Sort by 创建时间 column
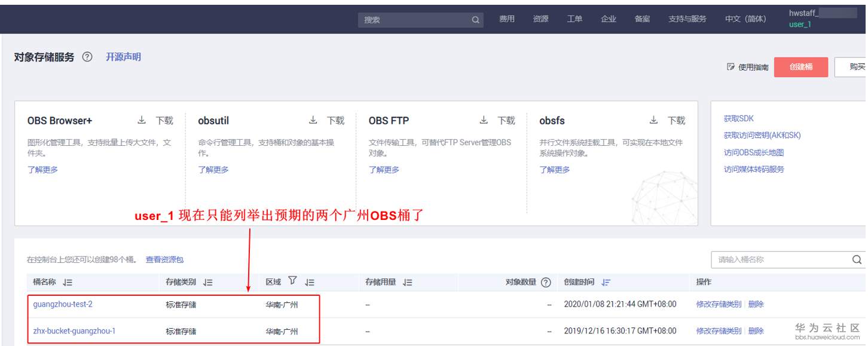This screenshot has height=346, width=868. click(606, 282)
